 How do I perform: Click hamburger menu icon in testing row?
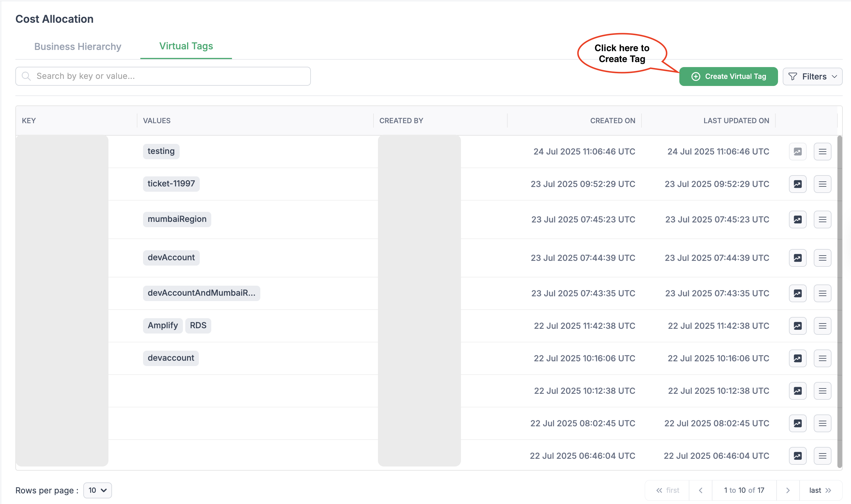click(822, 152)
